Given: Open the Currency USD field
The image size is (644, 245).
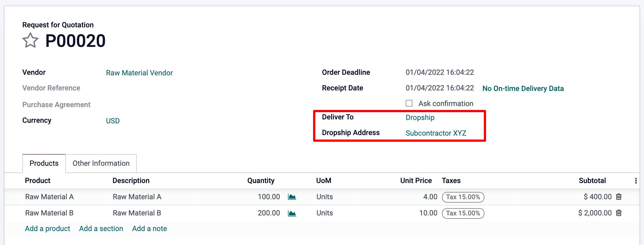Looking at the screenshot, I should pyautogui.click(x=113, y=121).
